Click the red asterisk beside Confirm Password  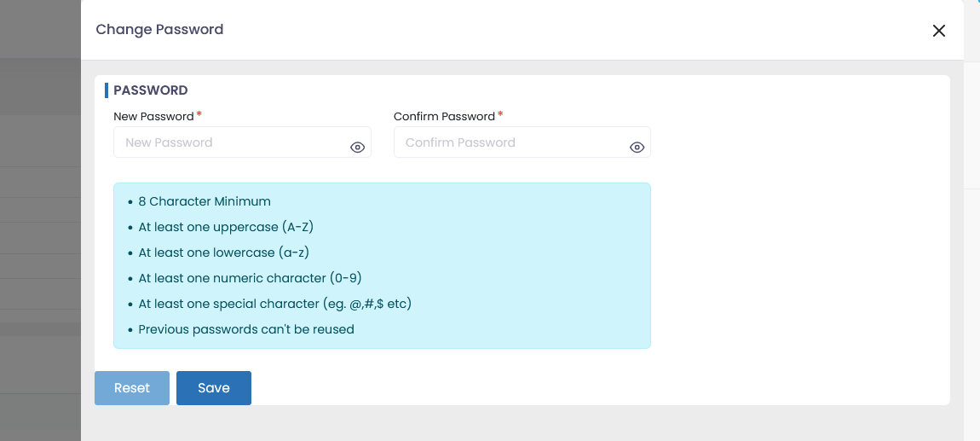tap(500, 115)
